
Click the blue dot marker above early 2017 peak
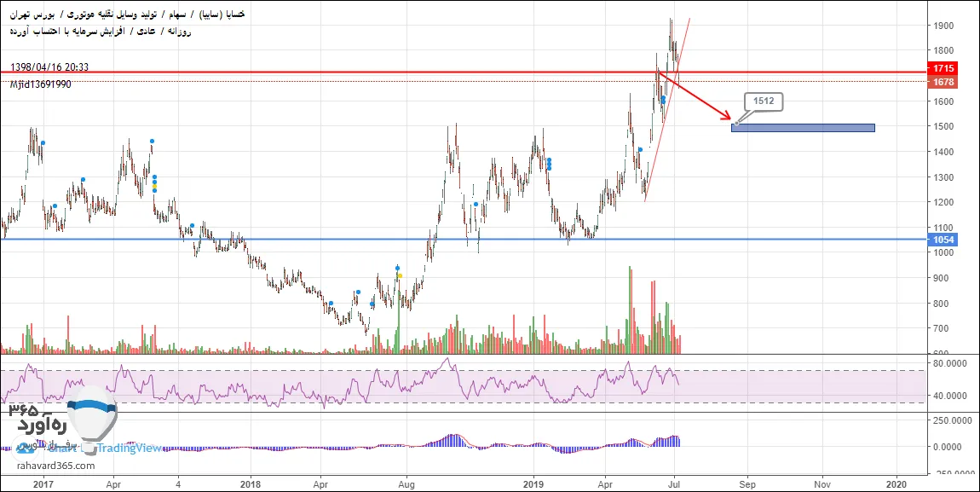tap(43, 143)
